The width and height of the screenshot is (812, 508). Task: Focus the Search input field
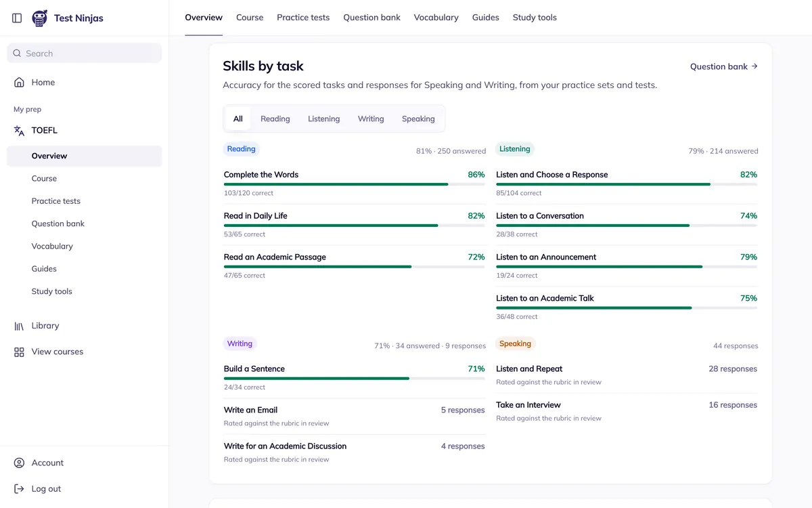tap(85, 54)
